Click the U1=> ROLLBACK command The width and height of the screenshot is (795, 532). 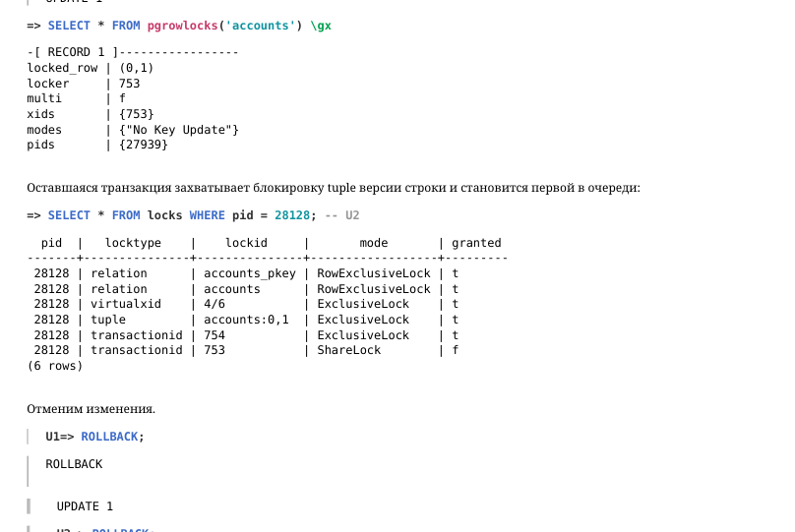[x=94, y=437]
